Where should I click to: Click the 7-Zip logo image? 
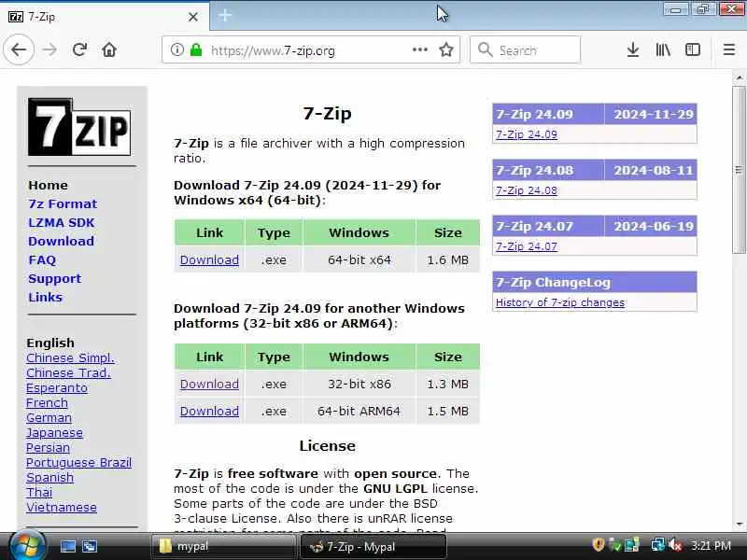79,127
